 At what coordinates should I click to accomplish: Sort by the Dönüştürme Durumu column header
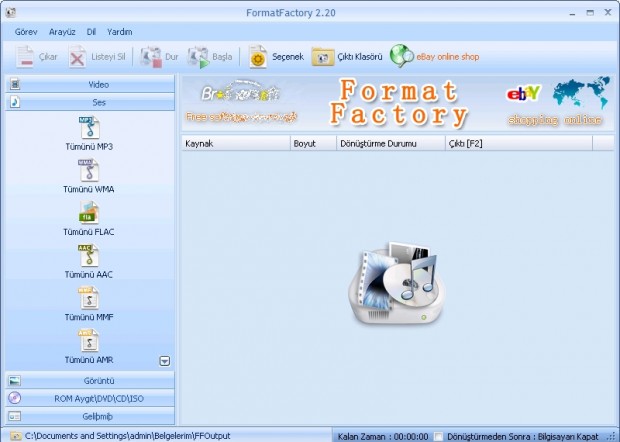(391, 144)
